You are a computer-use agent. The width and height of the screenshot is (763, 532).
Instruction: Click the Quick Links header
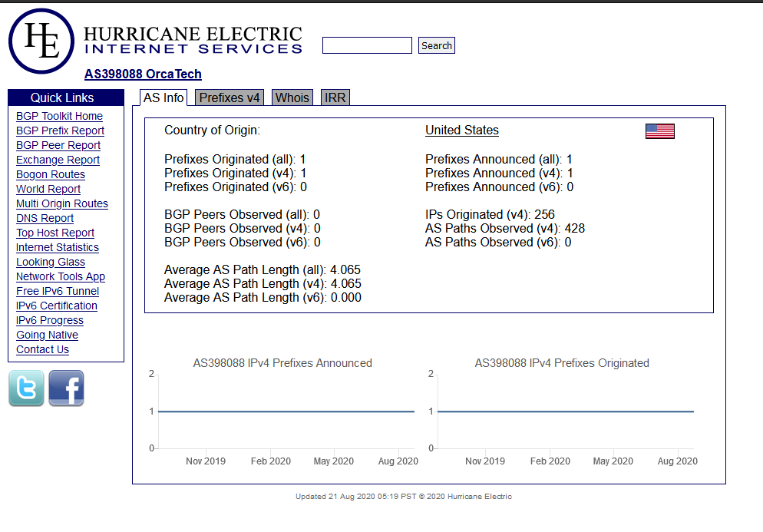click(66, 97)
